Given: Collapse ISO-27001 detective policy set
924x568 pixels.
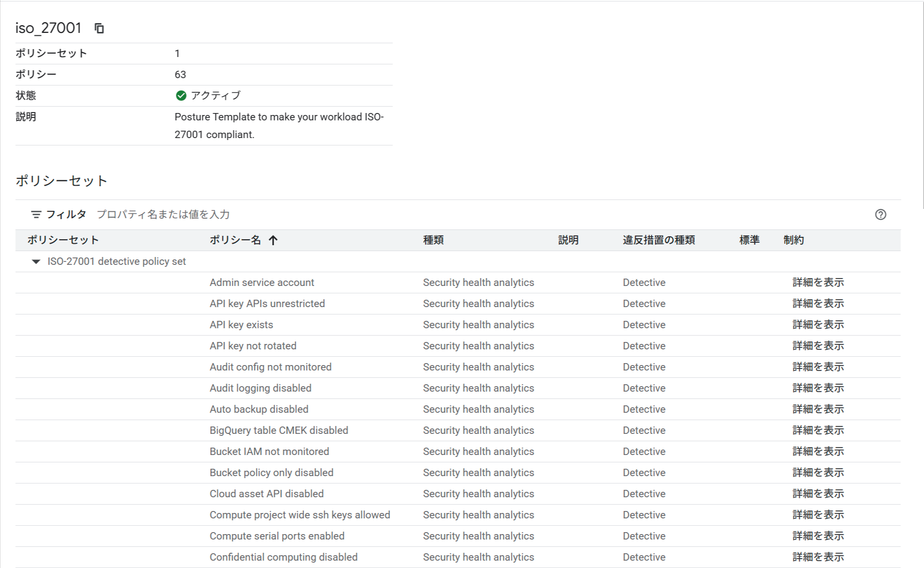Looking at the screenshot, I should tap(36, 262).
